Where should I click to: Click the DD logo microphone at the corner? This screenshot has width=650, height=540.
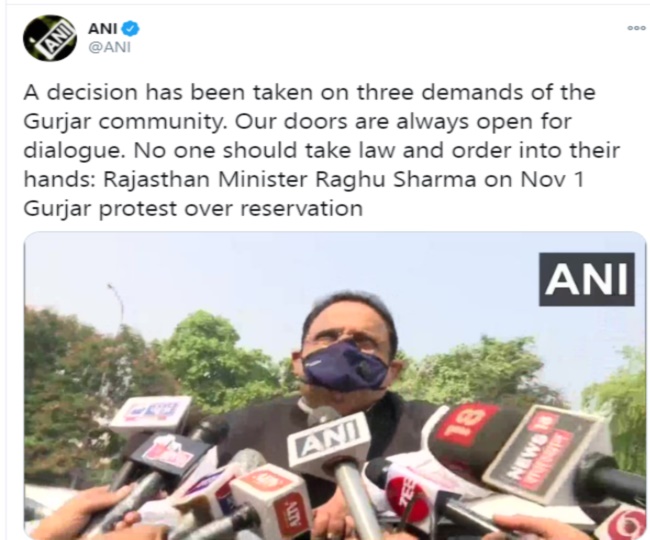coord(622,524)
